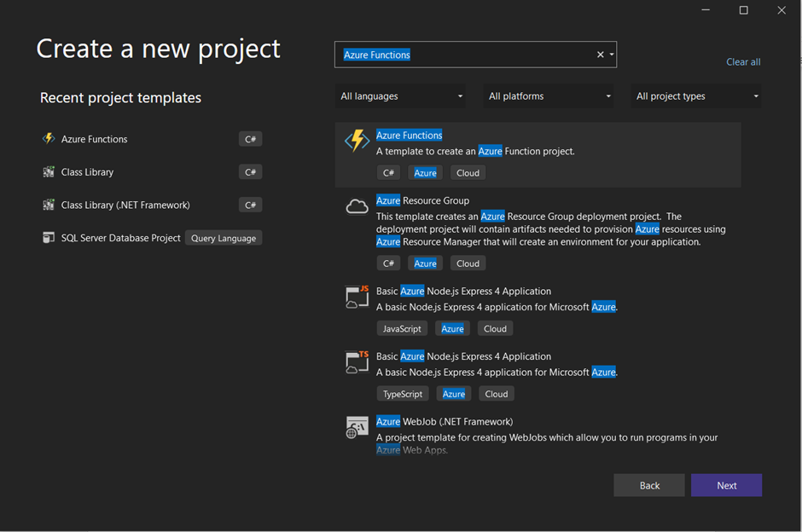Viewport: 802px width, 532px height.
Task: Click the Azure WebJob description text
Action: click(x=547, y=443)
